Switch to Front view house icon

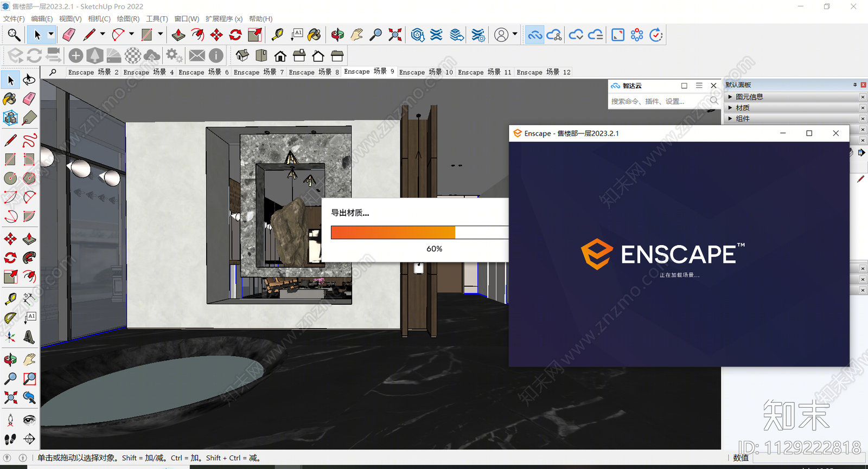tap(280, 55)
